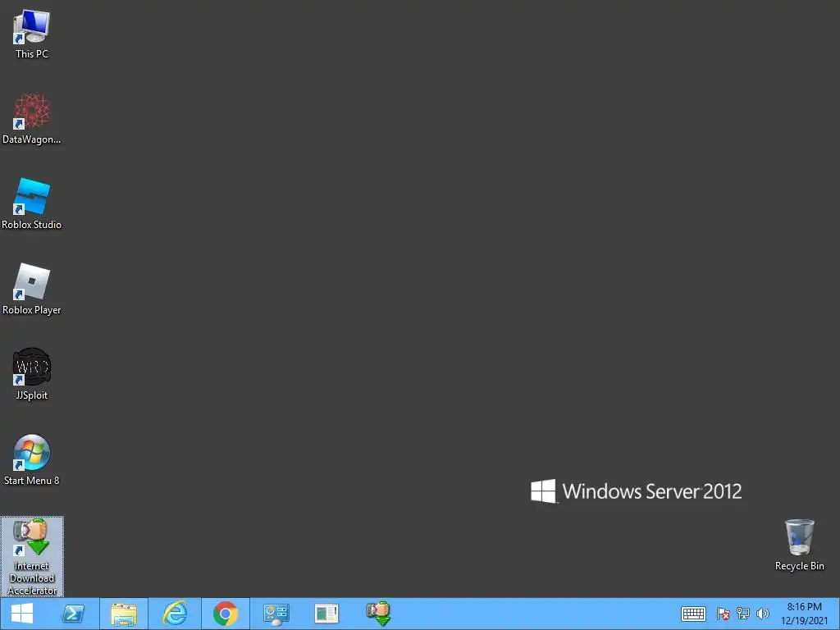
Task: Select the Start Menu 8 shortcut
Action: 32,459
